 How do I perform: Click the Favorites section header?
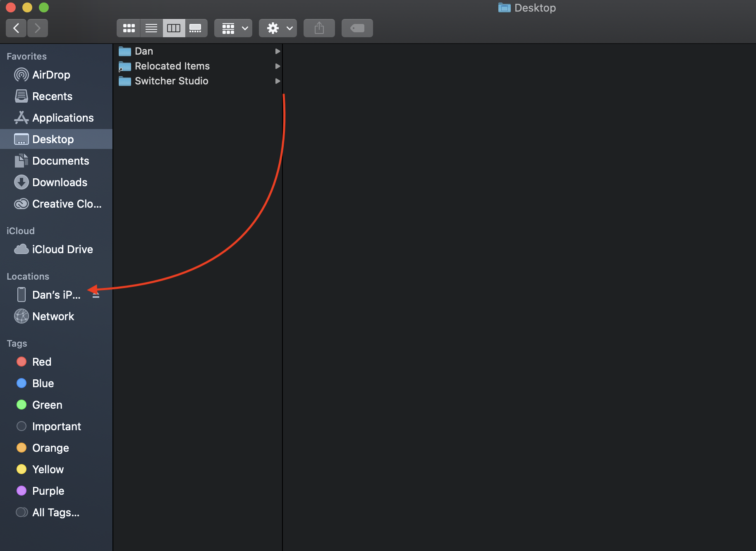[26, 56]
